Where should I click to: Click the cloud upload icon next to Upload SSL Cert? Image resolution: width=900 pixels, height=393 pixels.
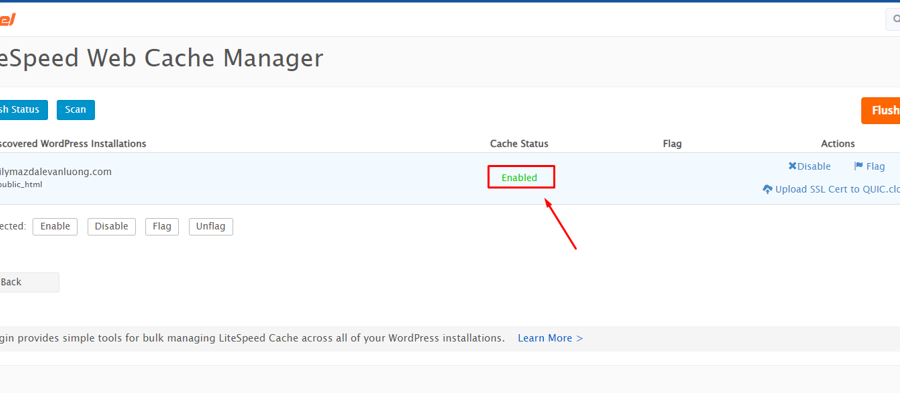pyautogui.click(x=767, y=189)
